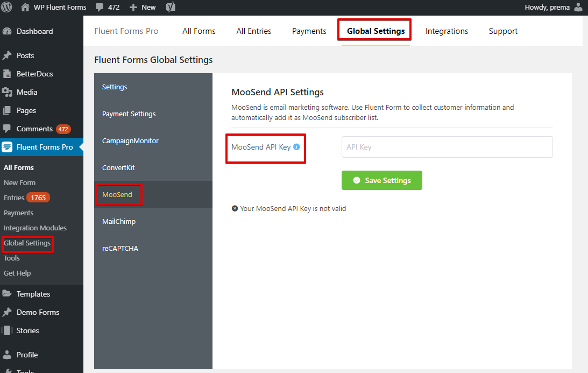Open Comments in WordPress sidebar
This screenshot has height=373, width=588.
coord(34,129)
